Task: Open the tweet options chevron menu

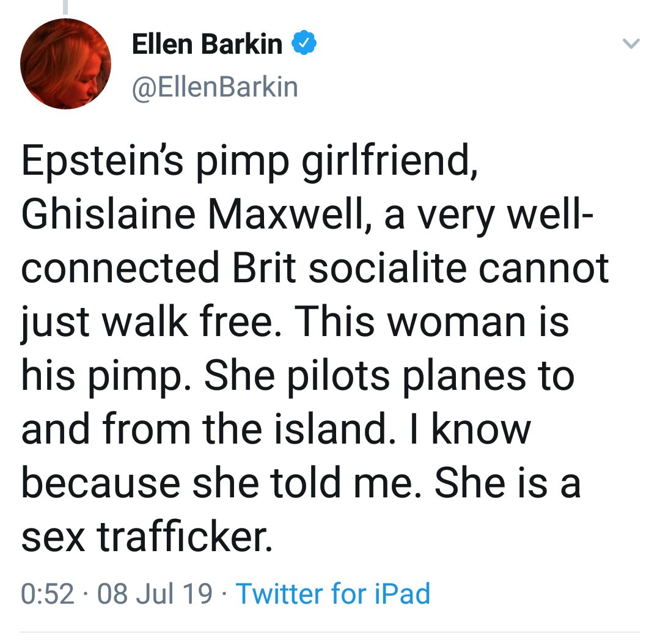Action: click(629, 43)
